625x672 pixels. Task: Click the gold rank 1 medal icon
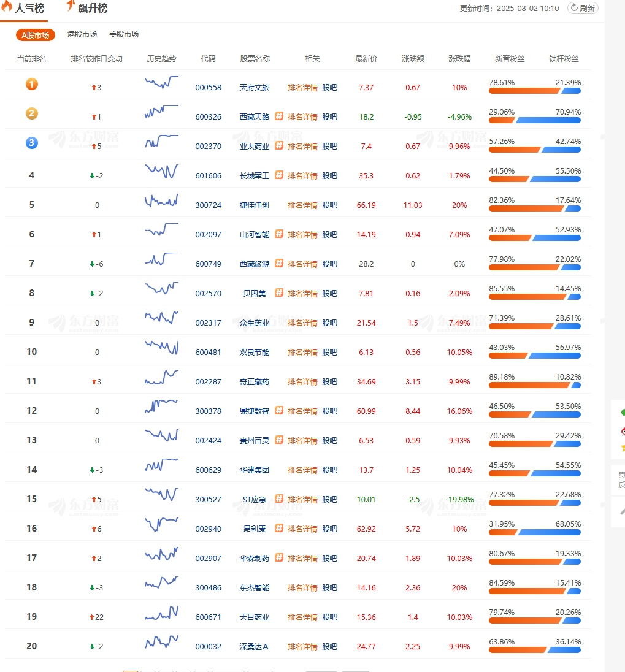[x=32, y=84]
